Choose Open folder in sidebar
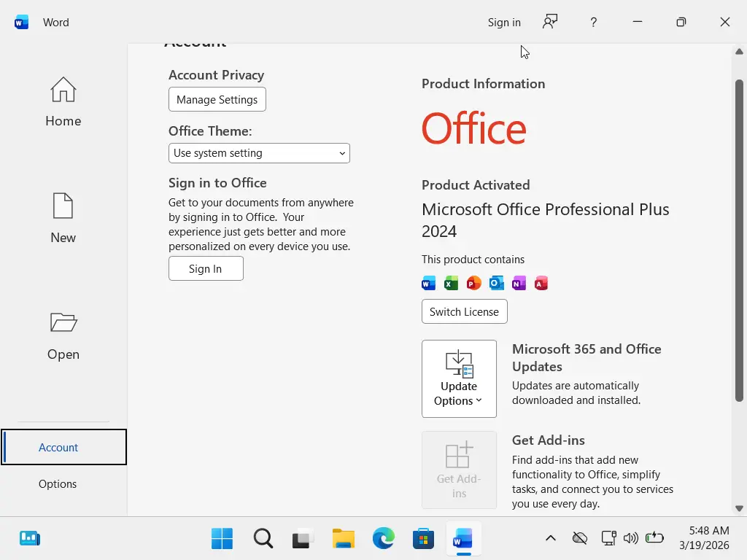The height and width of the screenshot is (560, 747). [63, 336]
